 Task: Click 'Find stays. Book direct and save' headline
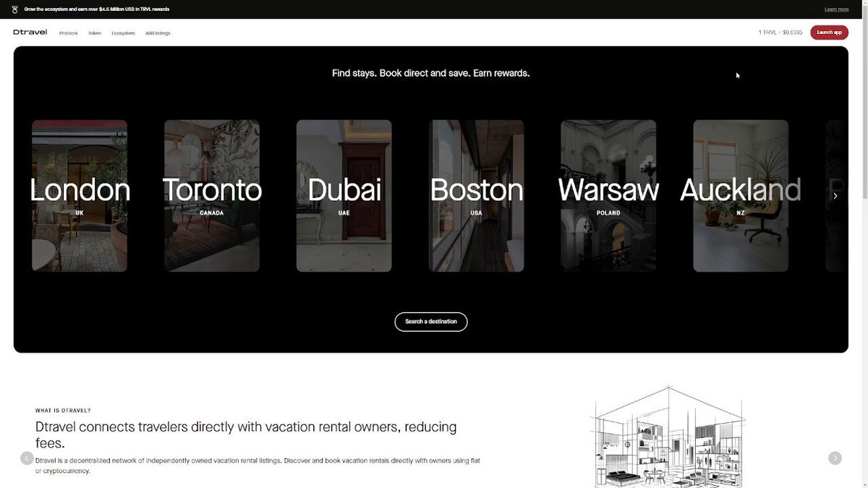(x=431, y=73)
